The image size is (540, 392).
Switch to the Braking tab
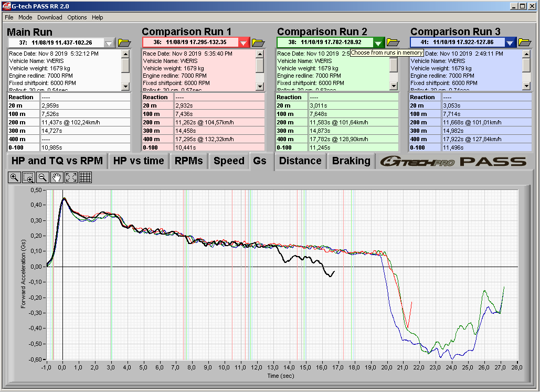[351, 161]
